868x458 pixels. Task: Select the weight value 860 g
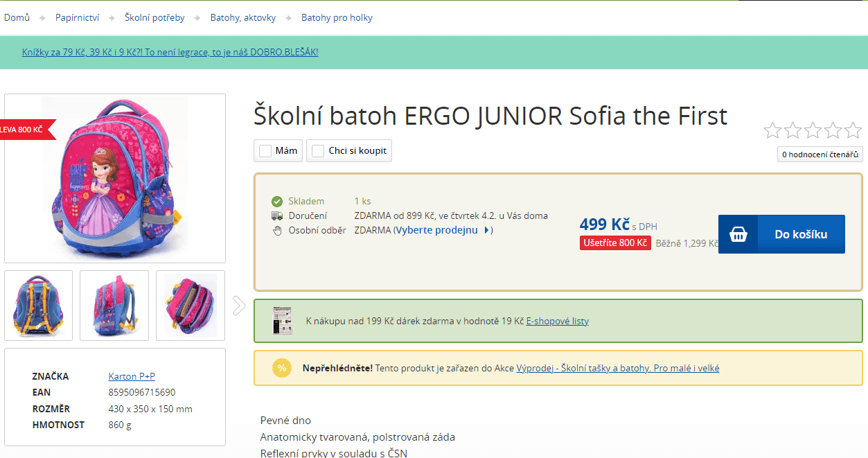pyautogui.click(x=120, y=425)
